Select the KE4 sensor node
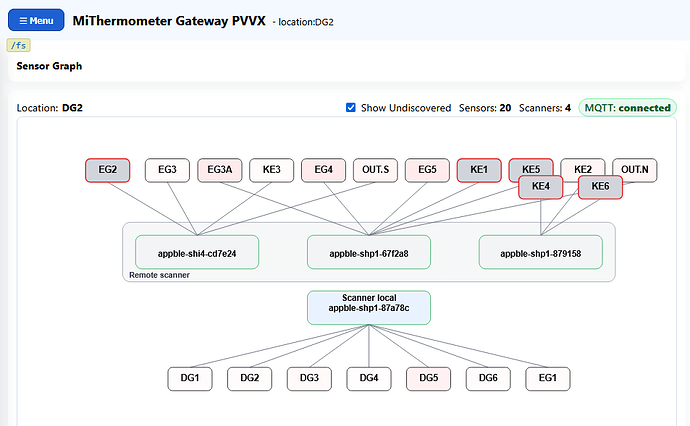The width and height of the screenshot is (690, 426). tap(540, 187)
